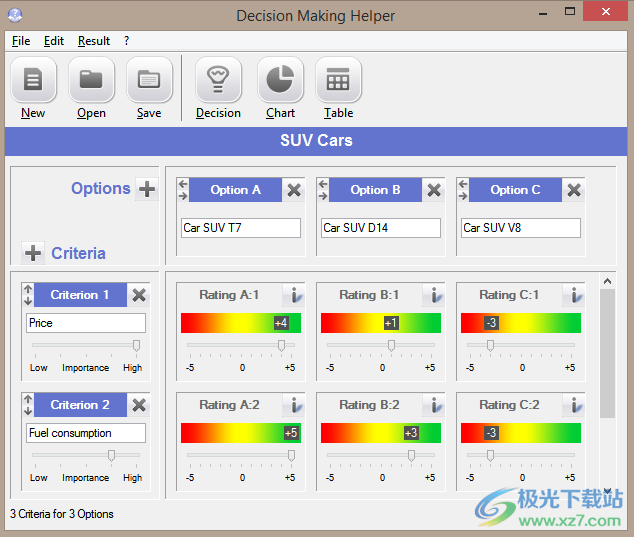Click the Rating C:1 color gradient bar
Viewport: 634px width, 537px height.
(x=520, y=323)
